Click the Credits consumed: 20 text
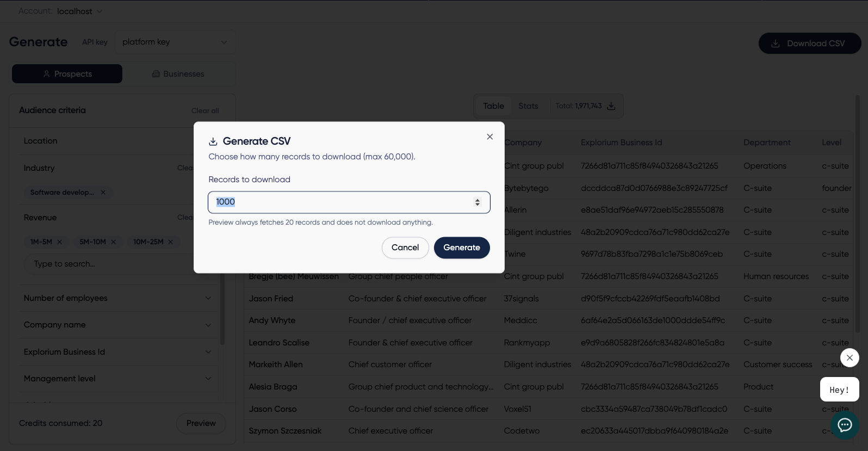868x451 pixels. 60,423
